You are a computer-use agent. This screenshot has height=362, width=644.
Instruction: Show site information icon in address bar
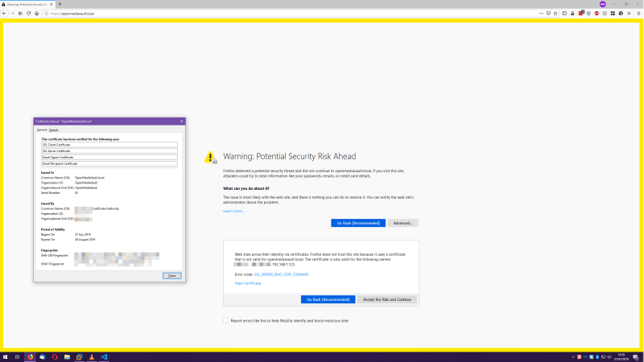coord(47,14)
